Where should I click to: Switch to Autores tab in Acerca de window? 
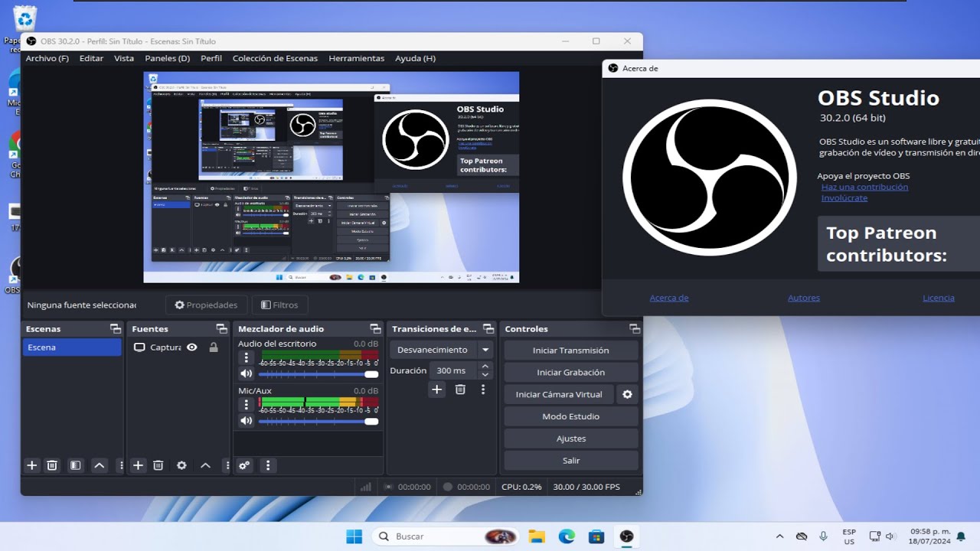(804, 298)
